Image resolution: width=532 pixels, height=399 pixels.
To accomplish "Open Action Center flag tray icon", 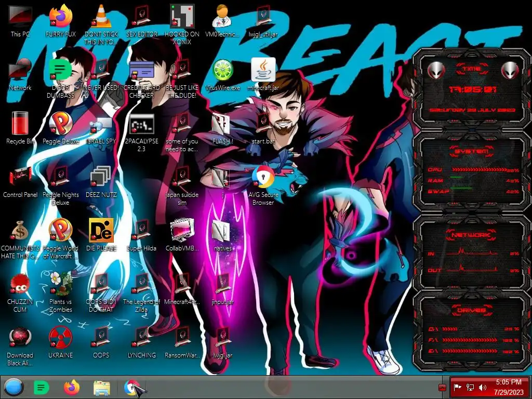I will pos(457,387).
